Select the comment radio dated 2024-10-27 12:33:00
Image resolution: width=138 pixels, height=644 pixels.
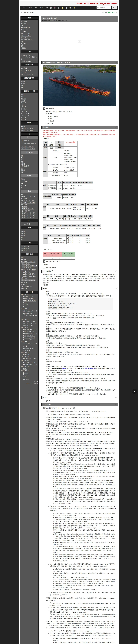point(47,428)
